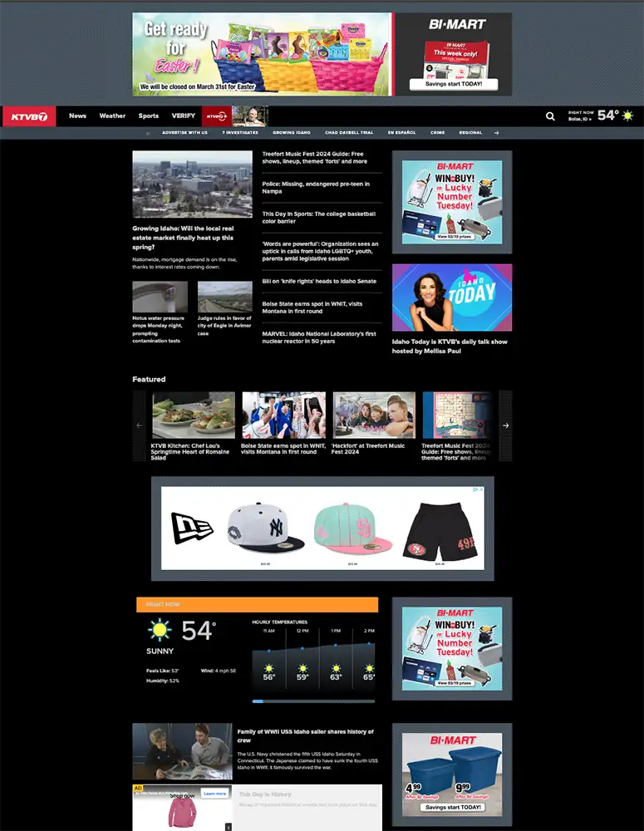Screen dimensions: 644x831
Task: Select Crime subnav item
Action: coord(437,132)
